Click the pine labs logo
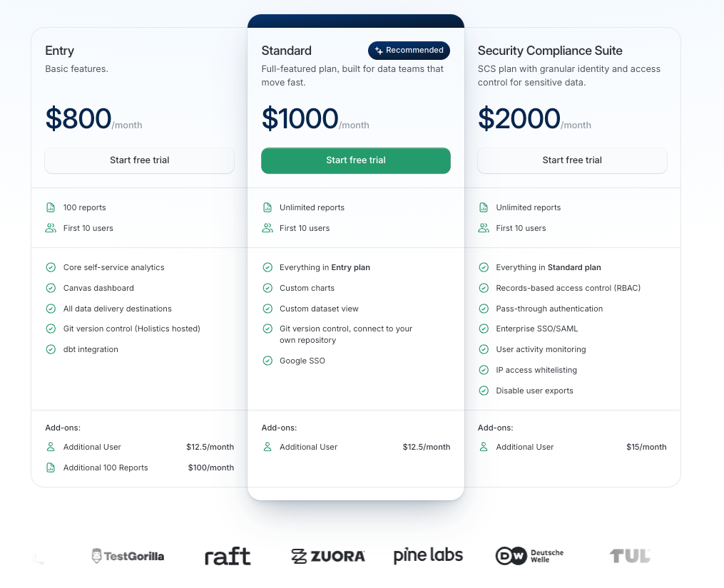724x588 pixels. tap(428, 556)
